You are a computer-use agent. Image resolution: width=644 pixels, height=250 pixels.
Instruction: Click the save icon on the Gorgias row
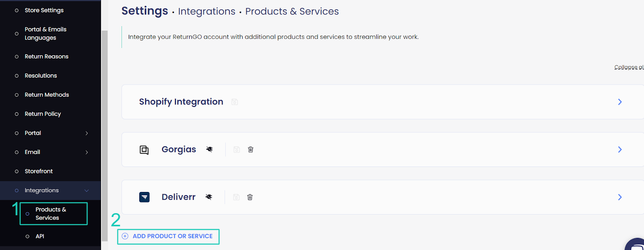tap(237, 149)
